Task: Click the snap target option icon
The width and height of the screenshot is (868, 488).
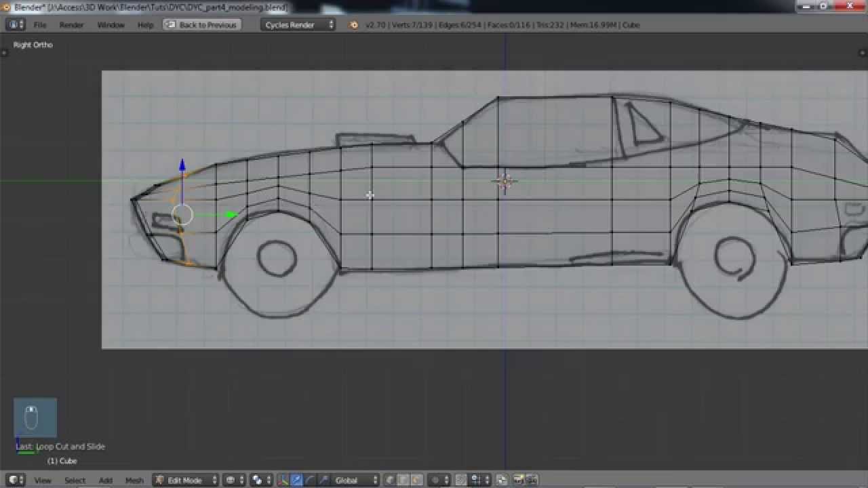Action: pyautogui.click(x=502, y=480)
